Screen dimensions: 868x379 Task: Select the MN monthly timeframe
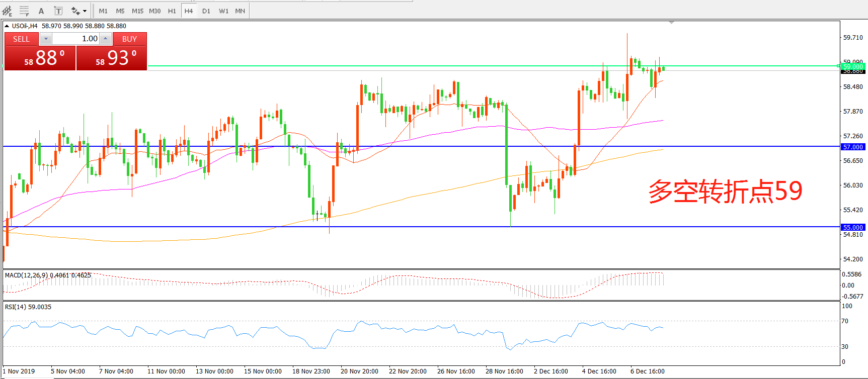pyautogui.click(x=240, y=11)
